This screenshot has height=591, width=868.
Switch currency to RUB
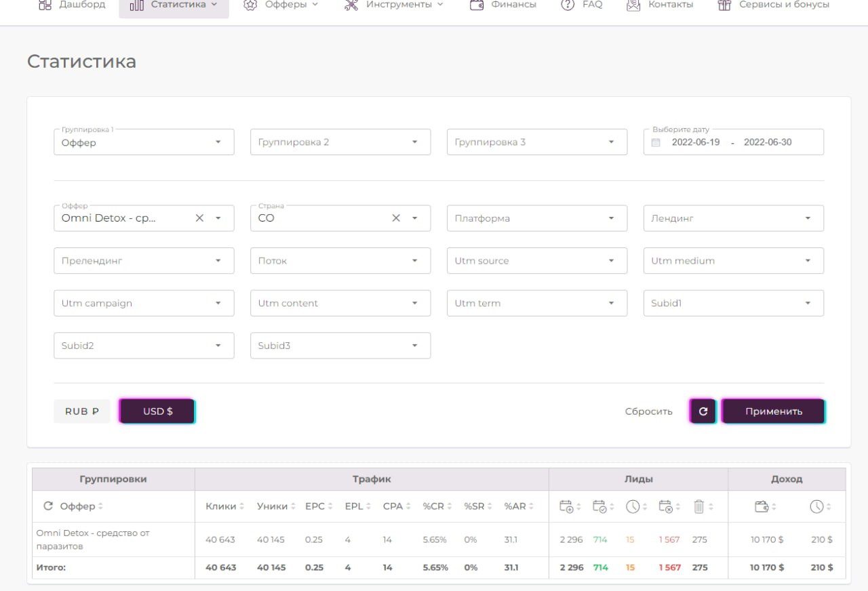click(82, 411)
